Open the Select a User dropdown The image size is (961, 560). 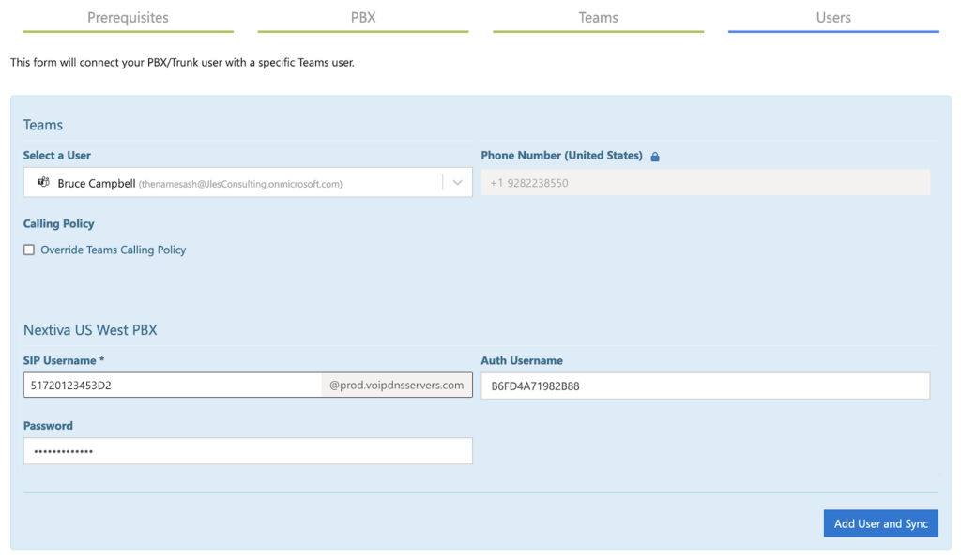click(248, 183)
